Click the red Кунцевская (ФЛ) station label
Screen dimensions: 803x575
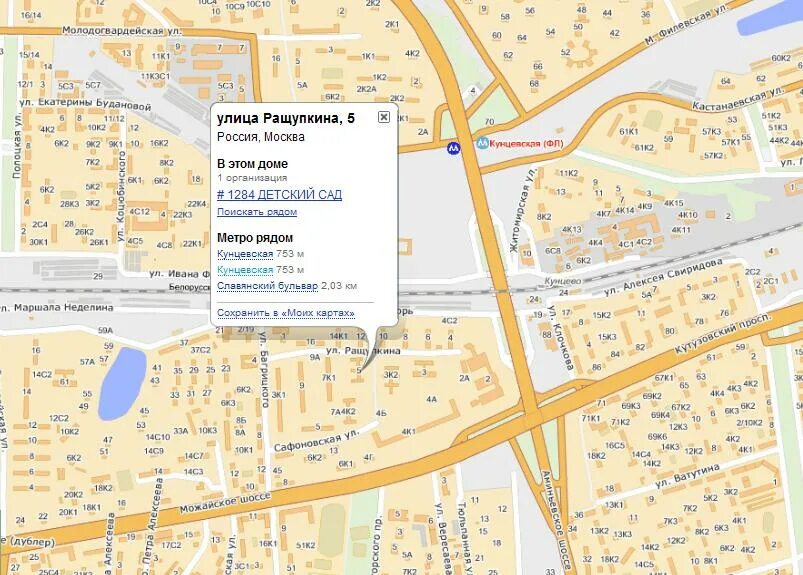coord(526,144)
